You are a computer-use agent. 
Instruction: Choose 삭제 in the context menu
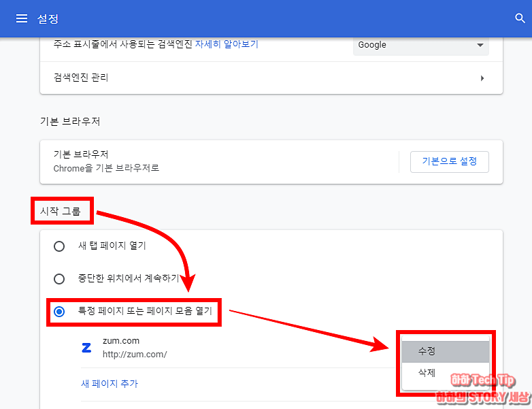click(445, 373)
